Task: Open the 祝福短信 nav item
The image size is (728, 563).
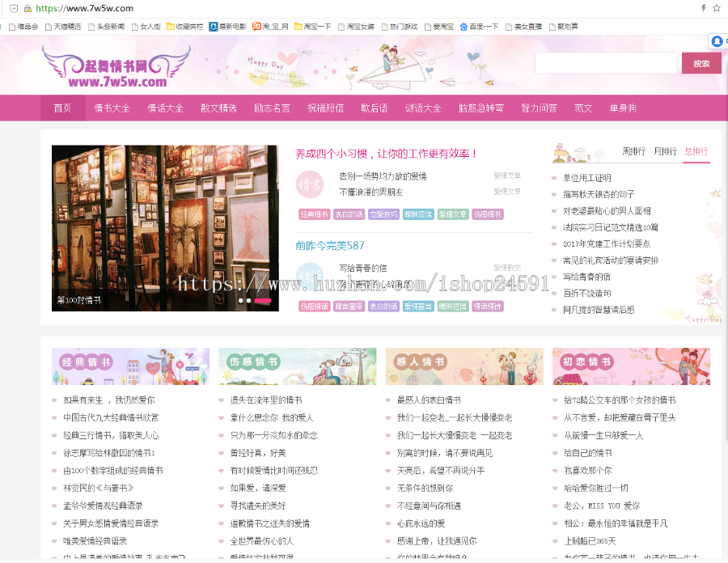Action: point(325,108)
